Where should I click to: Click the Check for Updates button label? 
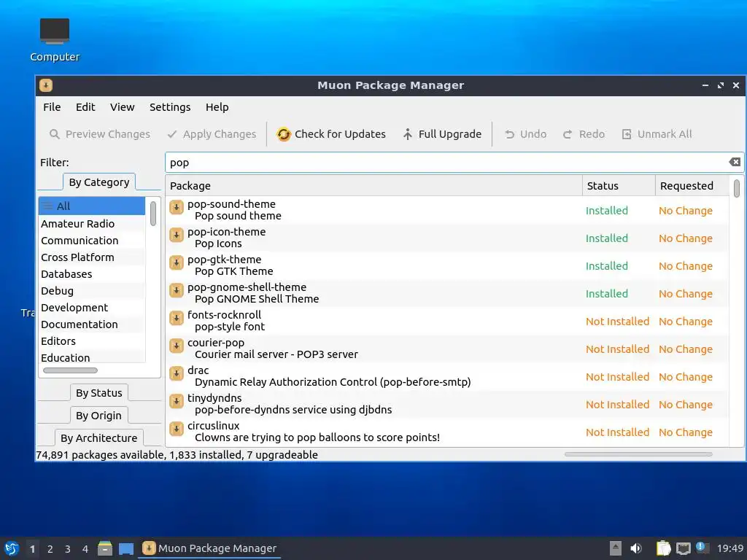pyautogui.click(x=340, y=134)
